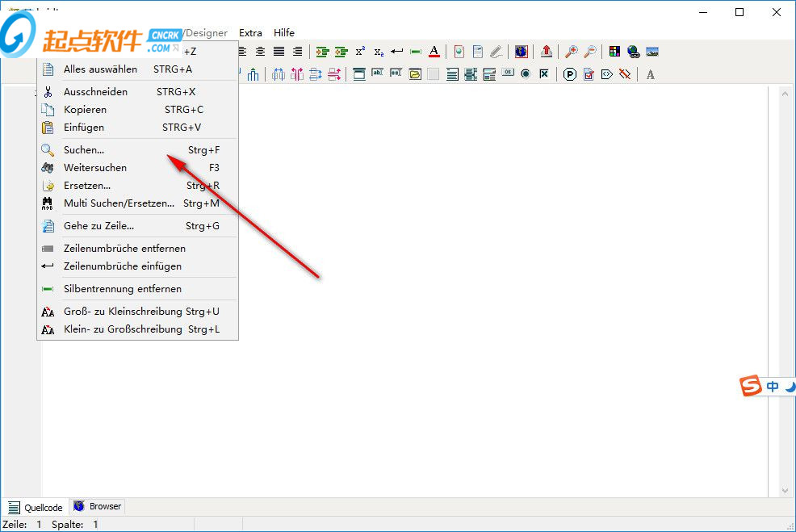Click the globe browser preview icon

(521, 52)
